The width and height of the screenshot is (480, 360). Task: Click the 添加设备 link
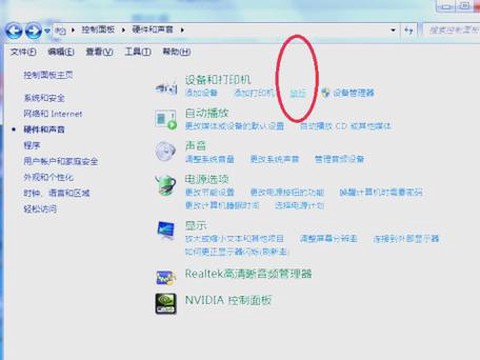(201, 92)
